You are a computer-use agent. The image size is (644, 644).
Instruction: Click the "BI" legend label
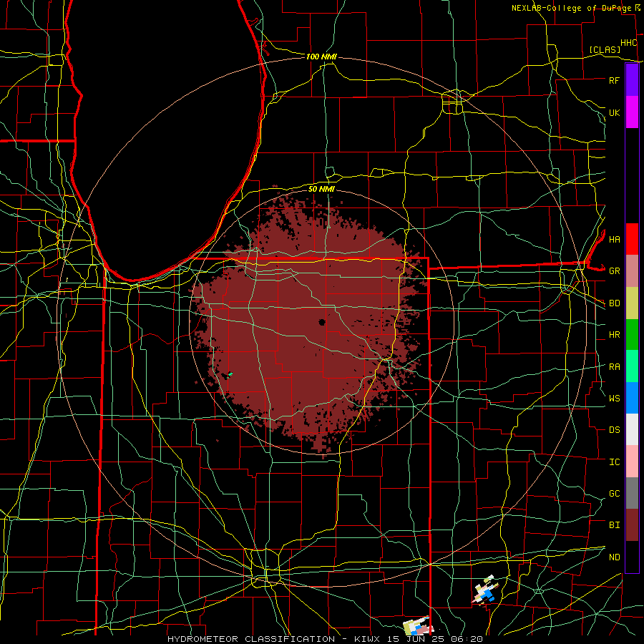(614, 525)
